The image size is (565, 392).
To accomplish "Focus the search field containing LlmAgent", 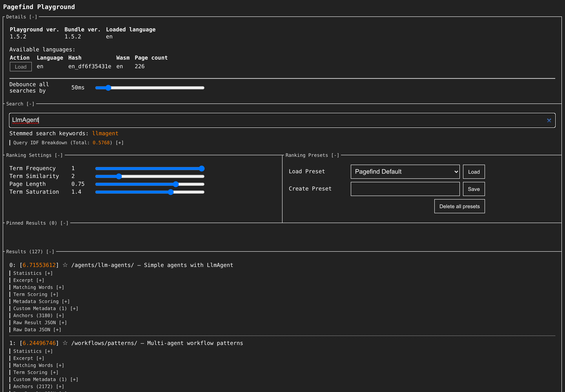I will point(282,120).
